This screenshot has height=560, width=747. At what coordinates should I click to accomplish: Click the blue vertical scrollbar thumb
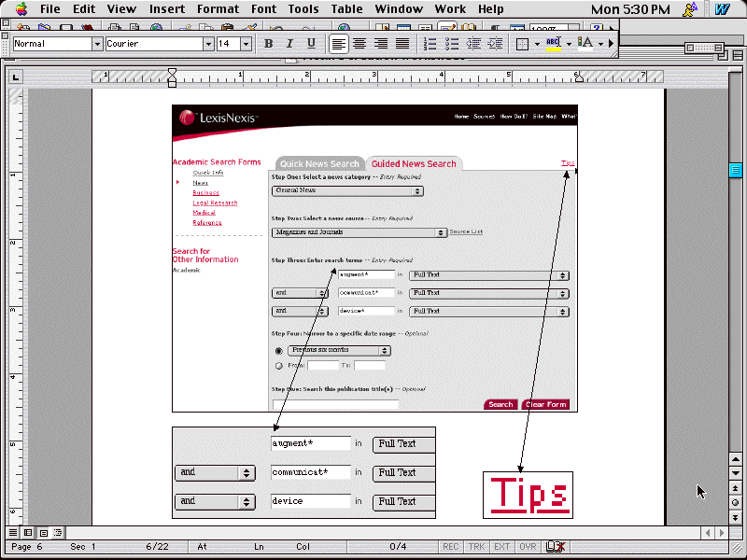coord(736,170)
